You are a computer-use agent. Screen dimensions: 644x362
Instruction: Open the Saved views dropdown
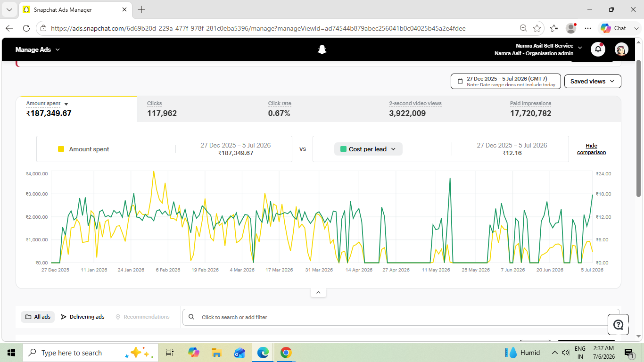[x=593, y=81]
